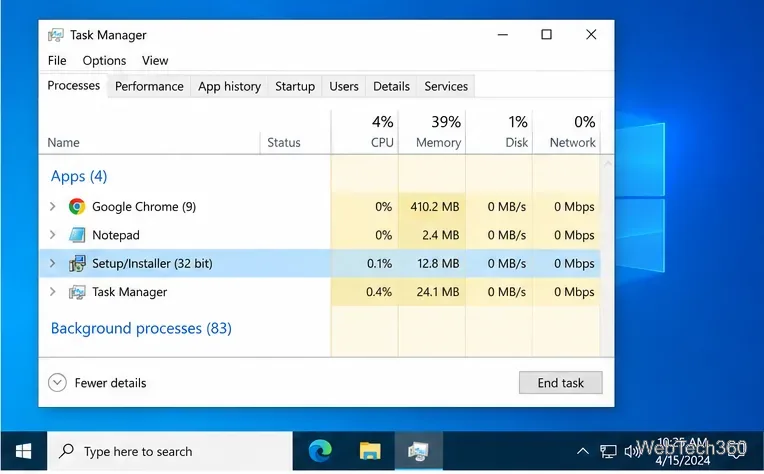The height and width of the screenshot is (474, 764).
Task: Click the 24.1 MB memory value
Action: pyautogui.click(x=438, y=292)
